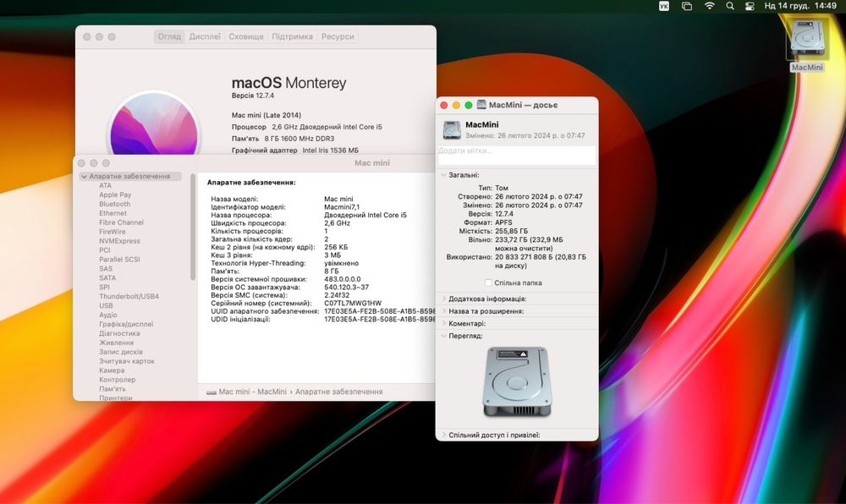
Task: Expand Спільний доступ і привілеї section
Action: click(x=443, y=435)
